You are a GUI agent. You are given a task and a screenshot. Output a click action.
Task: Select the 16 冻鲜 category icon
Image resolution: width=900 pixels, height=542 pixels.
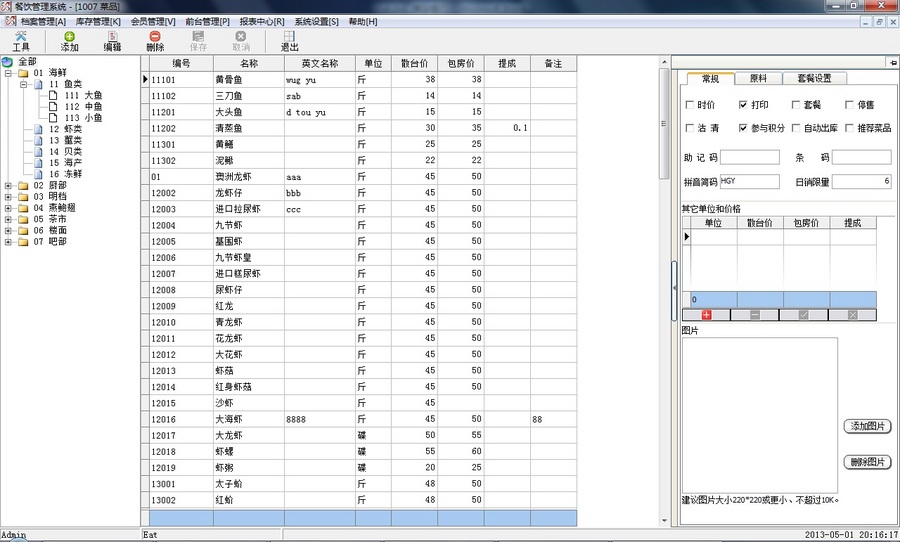pos(38,174)
